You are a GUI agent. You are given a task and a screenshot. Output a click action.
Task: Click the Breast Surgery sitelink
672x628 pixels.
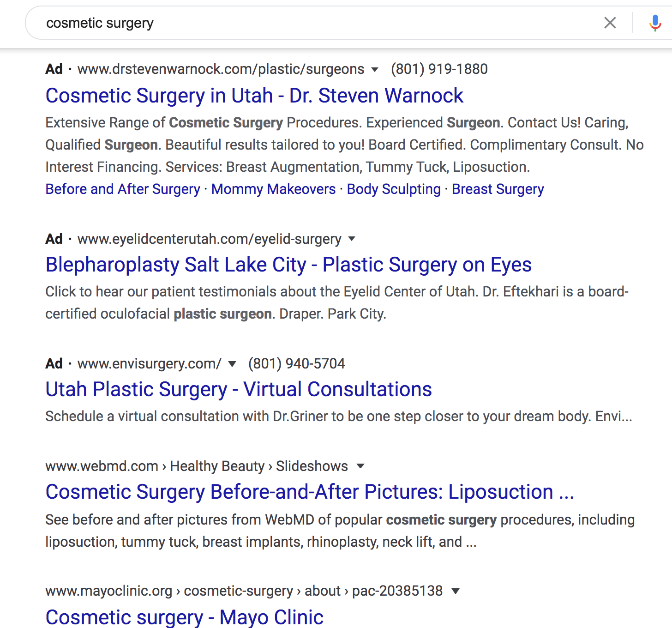coord(498,189)
